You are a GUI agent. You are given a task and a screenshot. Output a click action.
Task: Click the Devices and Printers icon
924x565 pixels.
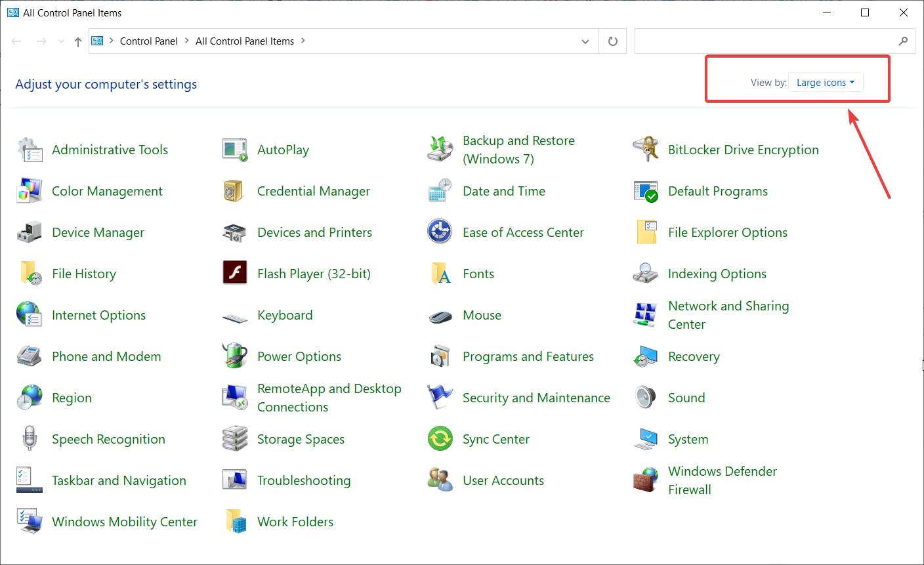point(235,232)
